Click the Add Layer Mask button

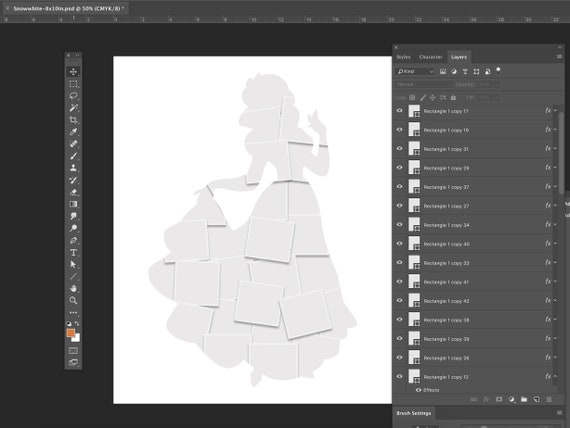click(499, 399)
